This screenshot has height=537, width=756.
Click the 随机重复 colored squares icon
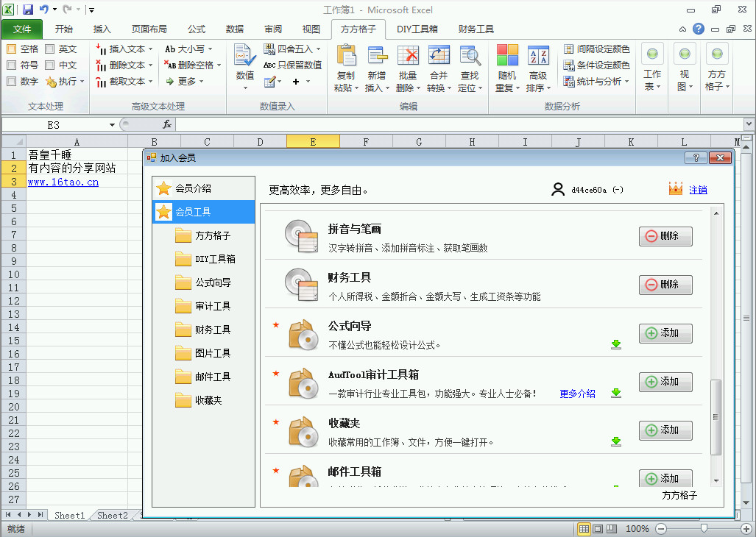pos(506,56)
